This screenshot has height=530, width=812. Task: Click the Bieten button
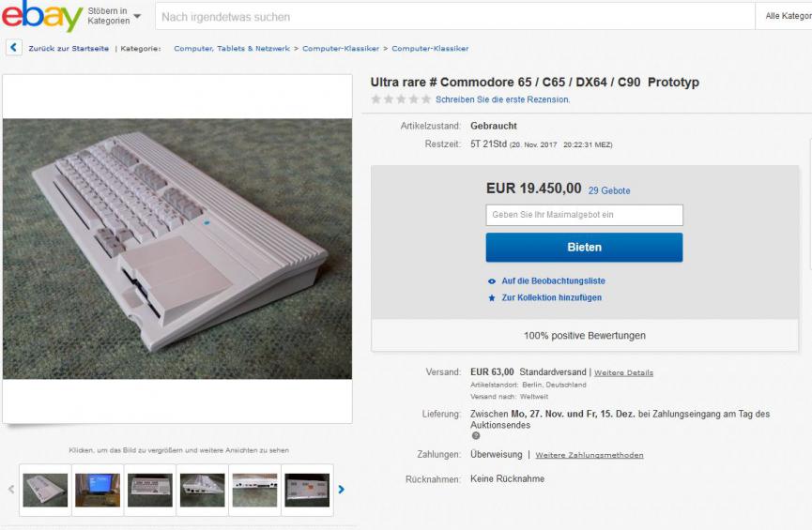tap(584, 248)
